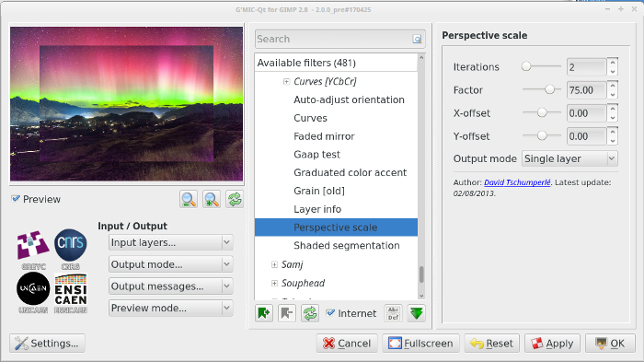Click the zoom in preview icon
This screenshot has width=644, height=362.
point(212,200)
